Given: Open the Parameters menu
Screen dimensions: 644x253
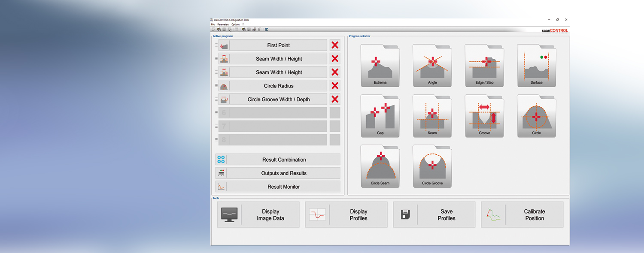Looking at the screenshot, I should click(x=223, y=24).
